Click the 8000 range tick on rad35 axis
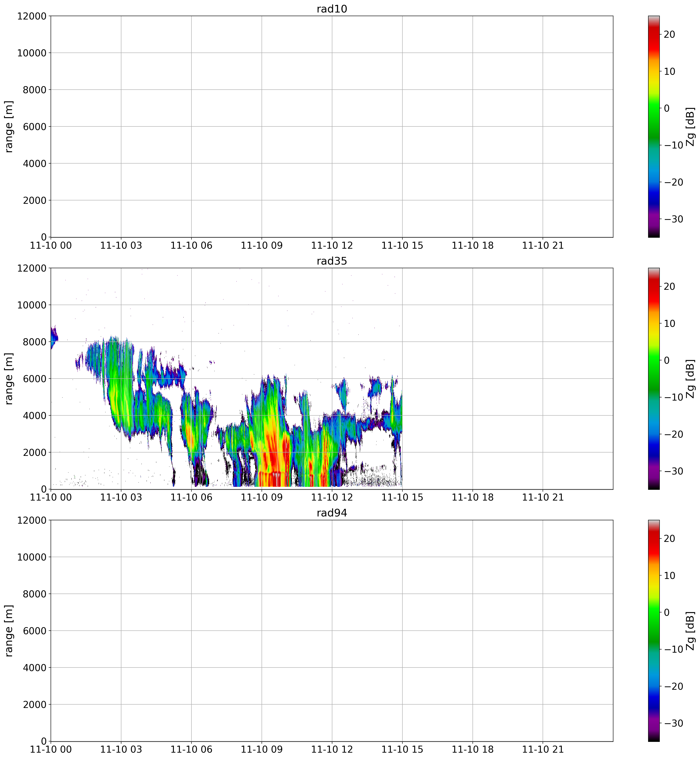The image size is (700, 759). pos(35,342)
